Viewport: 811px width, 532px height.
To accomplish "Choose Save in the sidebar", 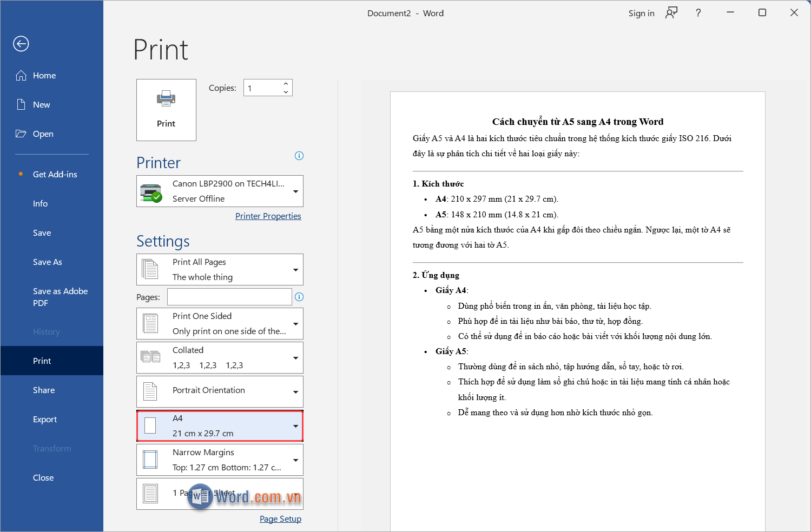I will pyautogui.click(x=52, y=232).
